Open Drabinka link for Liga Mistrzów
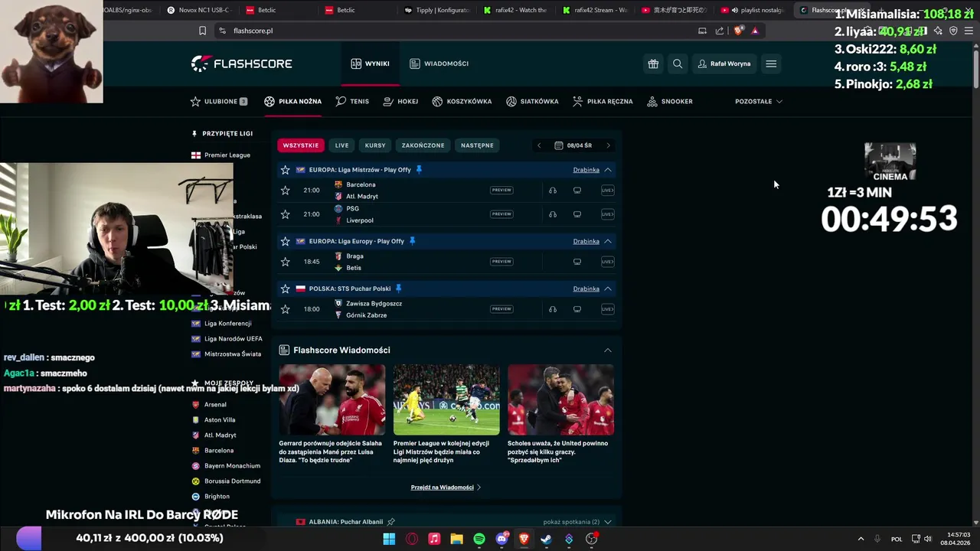 [x=586, y=170]
